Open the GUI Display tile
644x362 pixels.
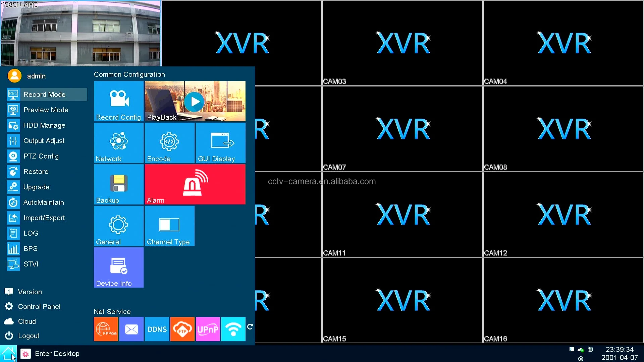(x=220, y=143)
